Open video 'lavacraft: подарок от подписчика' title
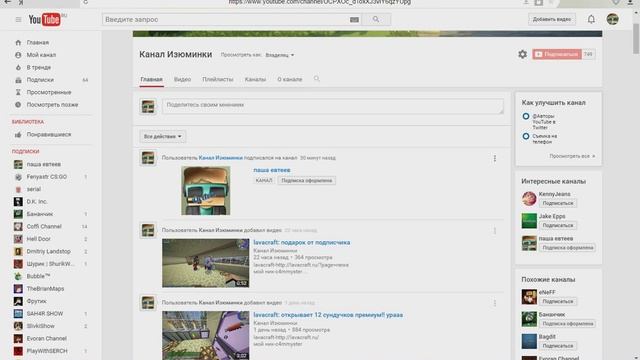 (302, 242)
